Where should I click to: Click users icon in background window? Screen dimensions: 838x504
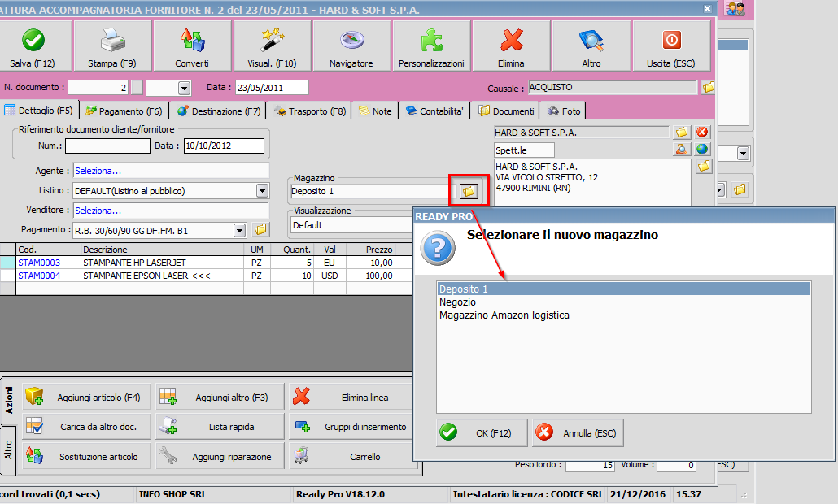(735, 9)
